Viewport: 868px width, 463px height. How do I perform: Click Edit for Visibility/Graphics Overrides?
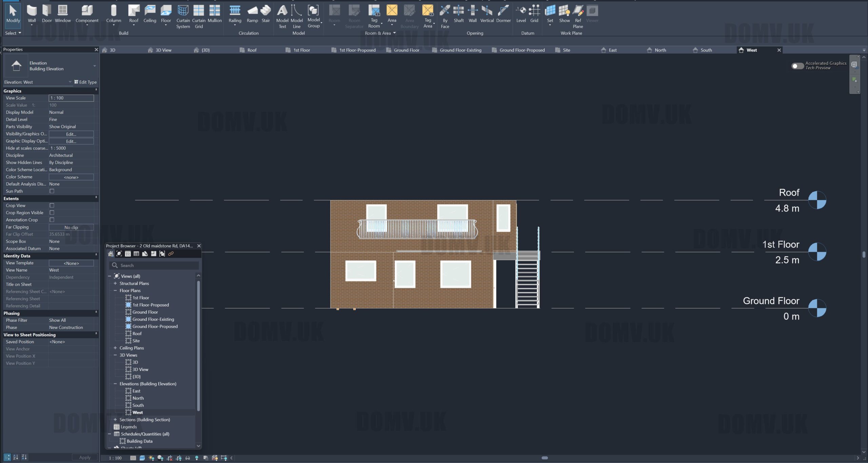[x=71, y=134]
